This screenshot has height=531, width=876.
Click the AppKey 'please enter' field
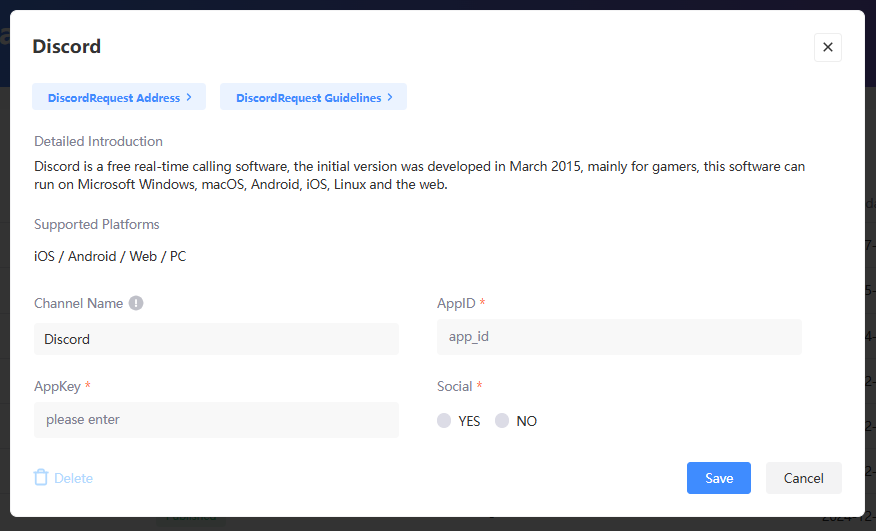[216, 420]
